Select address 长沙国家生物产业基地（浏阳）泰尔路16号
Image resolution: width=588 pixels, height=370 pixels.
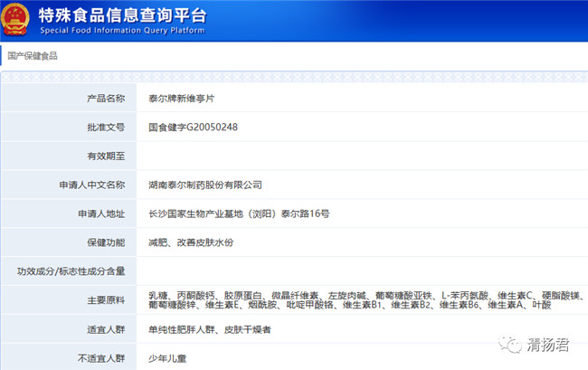pos(239,213)
